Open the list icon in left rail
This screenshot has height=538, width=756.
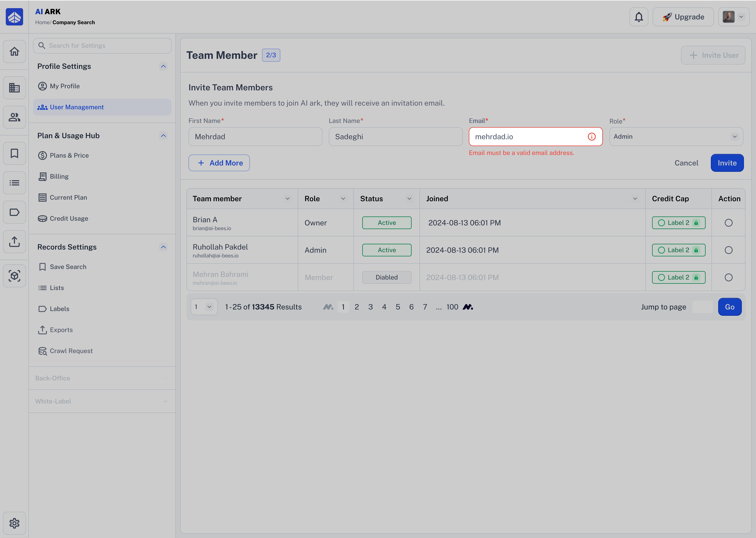pos(14,183)
